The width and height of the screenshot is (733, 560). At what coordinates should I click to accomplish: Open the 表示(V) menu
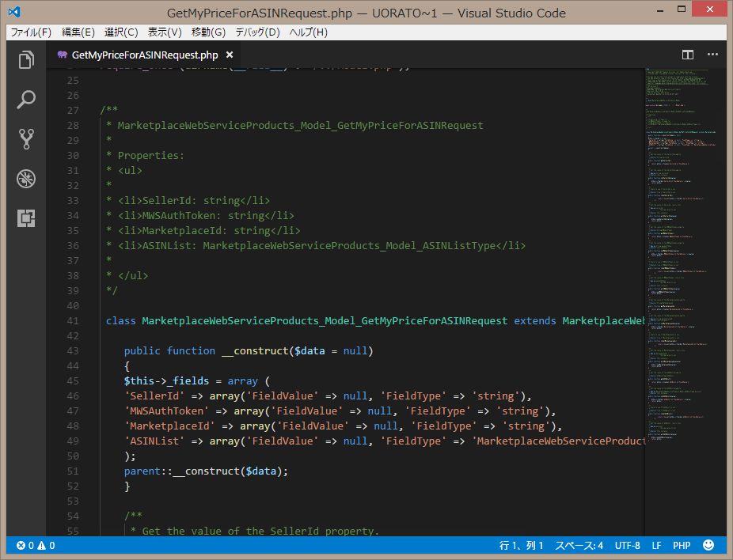click(165, 32)
